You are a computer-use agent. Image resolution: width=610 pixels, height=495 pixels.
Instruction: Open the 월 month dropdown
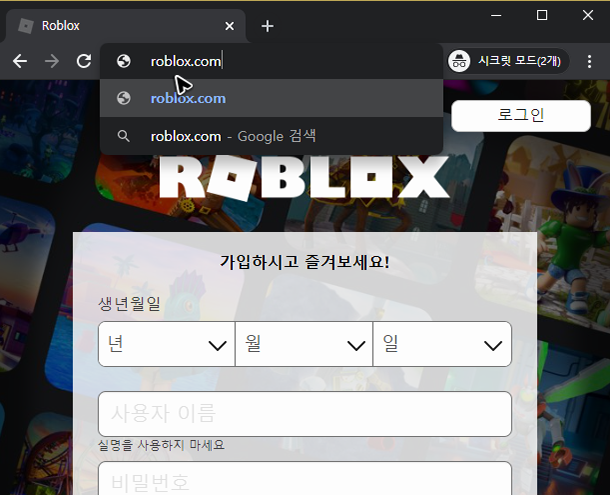304,344
